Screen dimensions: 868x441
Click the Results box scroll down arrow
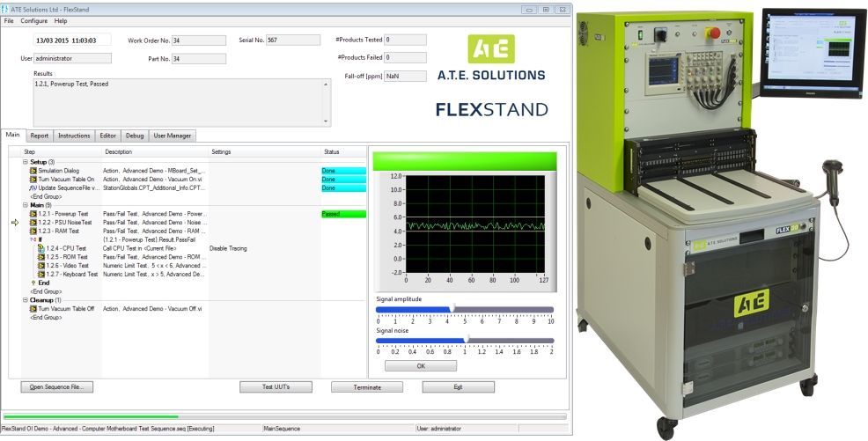tap(326, 121)
